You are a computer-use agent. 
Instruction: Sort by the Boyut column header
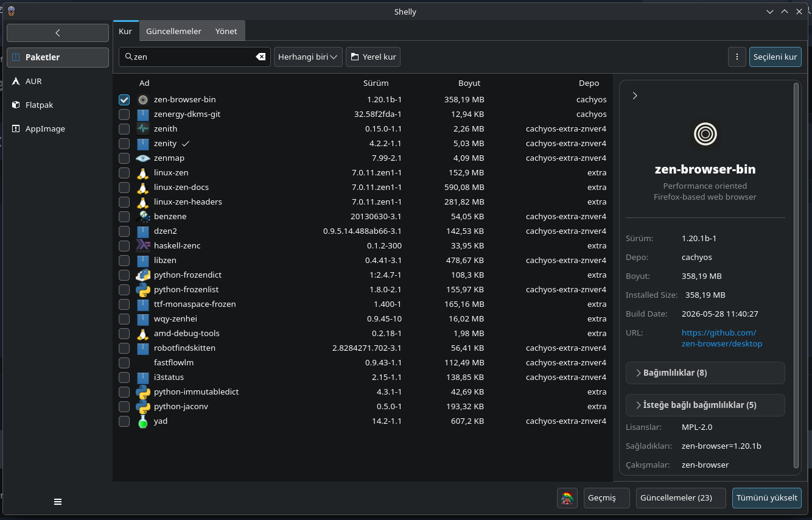point(469,83)
